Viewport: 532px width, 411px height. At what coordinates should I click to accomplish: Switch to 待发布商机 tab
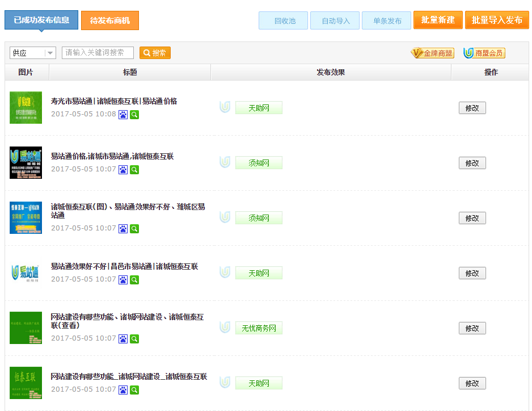point(110,20)
